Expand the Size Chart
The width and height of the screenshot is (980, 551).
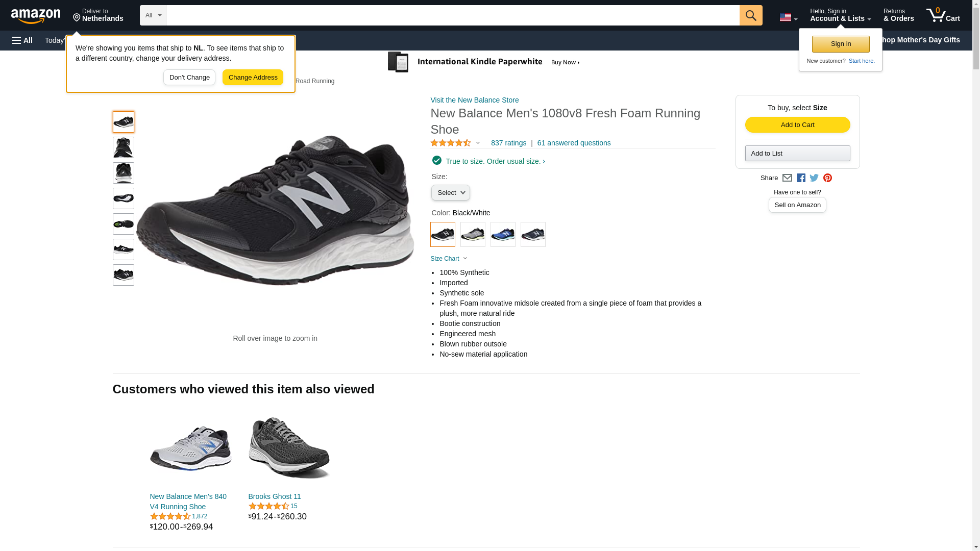click(449, 259)
